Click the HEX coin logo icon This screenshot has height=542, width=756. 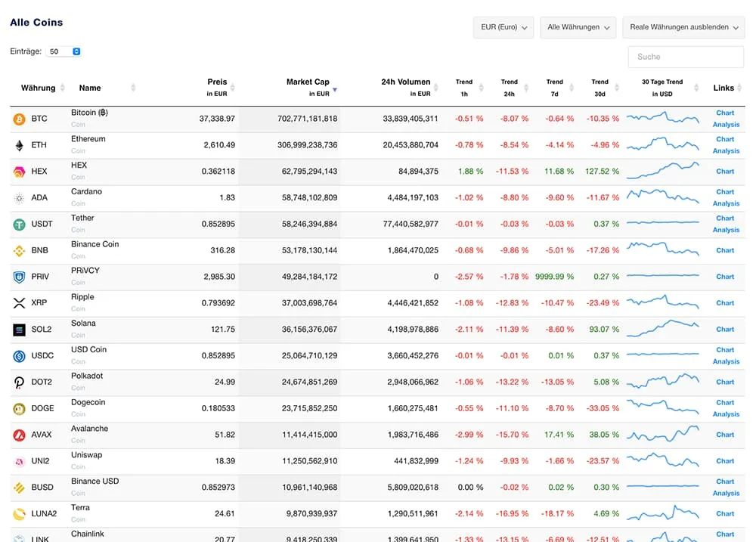[20, 172]
